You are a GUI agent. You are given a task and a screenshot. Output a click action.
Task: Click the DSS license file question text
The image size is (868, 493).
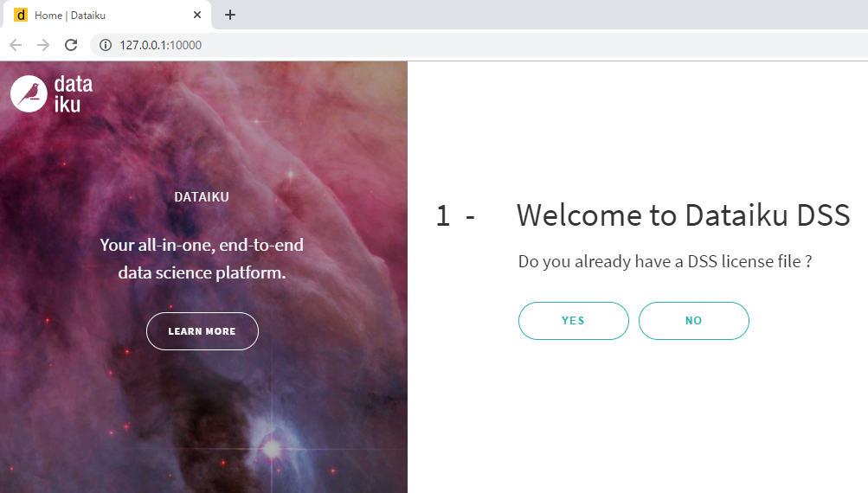click(665, 261)
